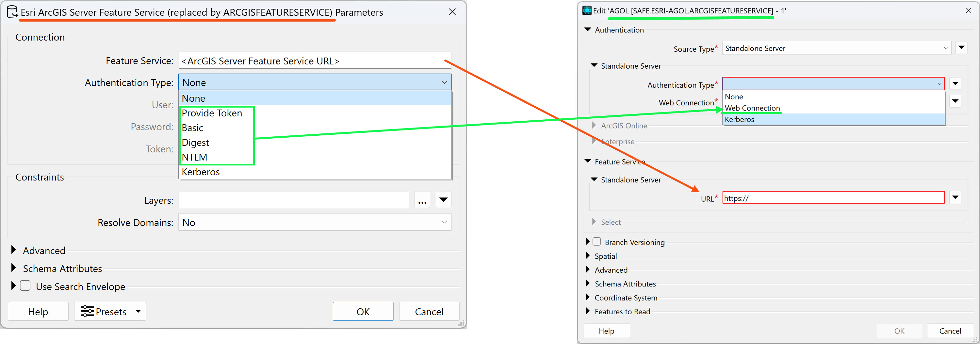Select Kerberos in the left dialog list

pos(315,172)
